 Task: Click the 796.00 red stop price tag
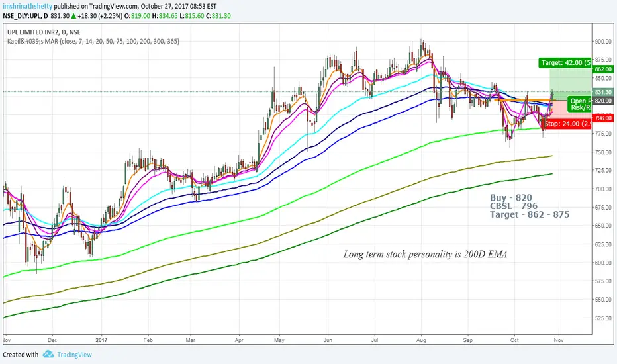coord(603,118)
